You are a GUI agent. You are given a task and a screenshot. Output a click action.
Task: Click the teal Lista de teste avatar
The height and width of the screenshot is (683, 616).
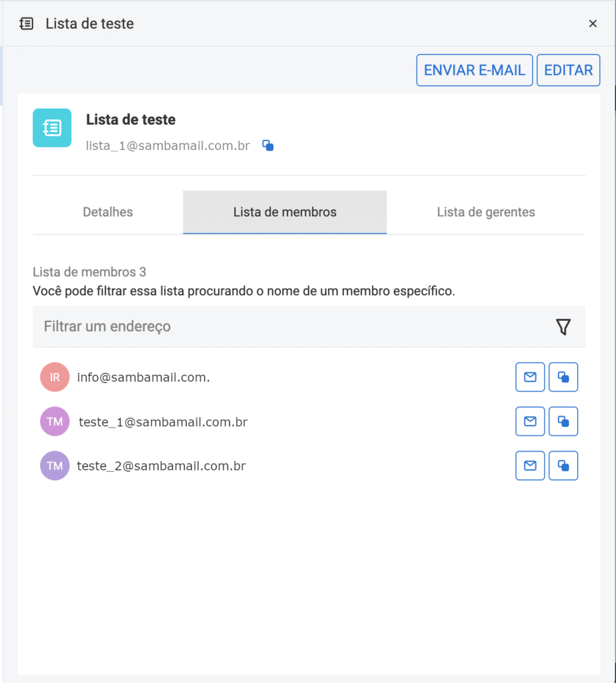tap(52, 127)
